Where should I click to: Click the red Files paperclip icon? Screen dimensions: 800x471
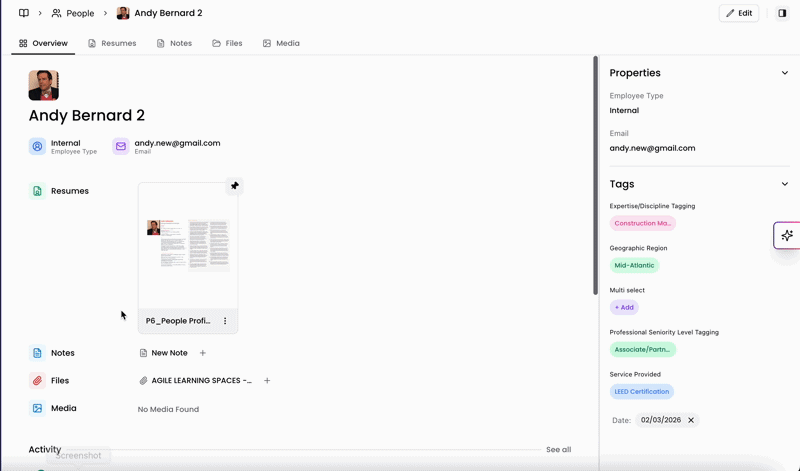[37, 381]
